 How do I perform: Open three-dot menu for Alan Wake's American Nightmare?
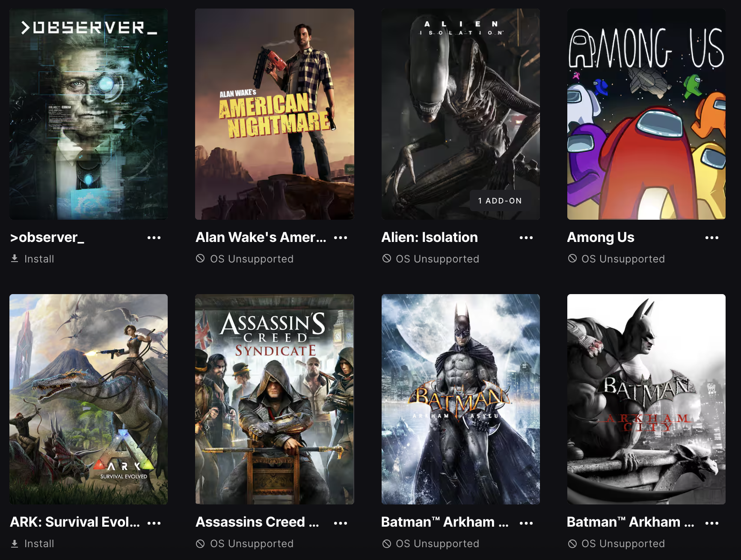341,238
